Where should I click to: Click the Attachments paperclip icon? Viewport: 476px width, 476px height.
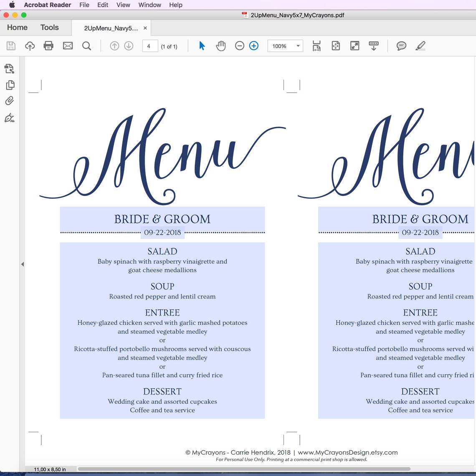pyautogui.click(x=10, y=101)
